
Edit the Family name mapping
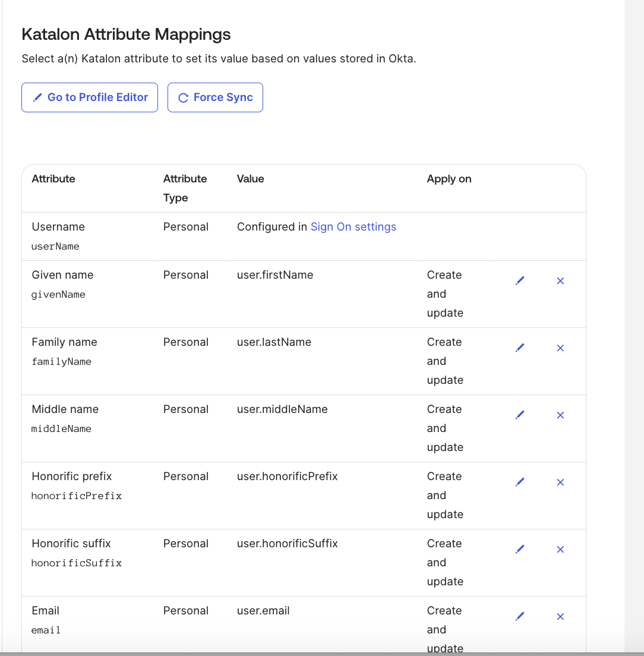click(x=520, y=348)
